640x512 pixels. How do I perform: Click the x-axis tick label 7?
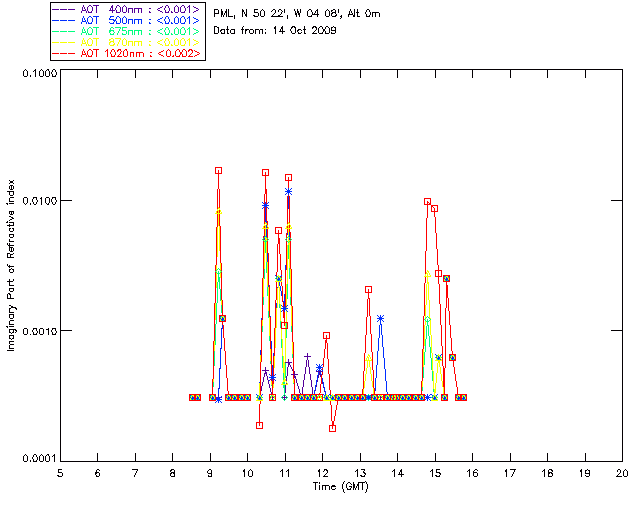[x=135, y=473]
